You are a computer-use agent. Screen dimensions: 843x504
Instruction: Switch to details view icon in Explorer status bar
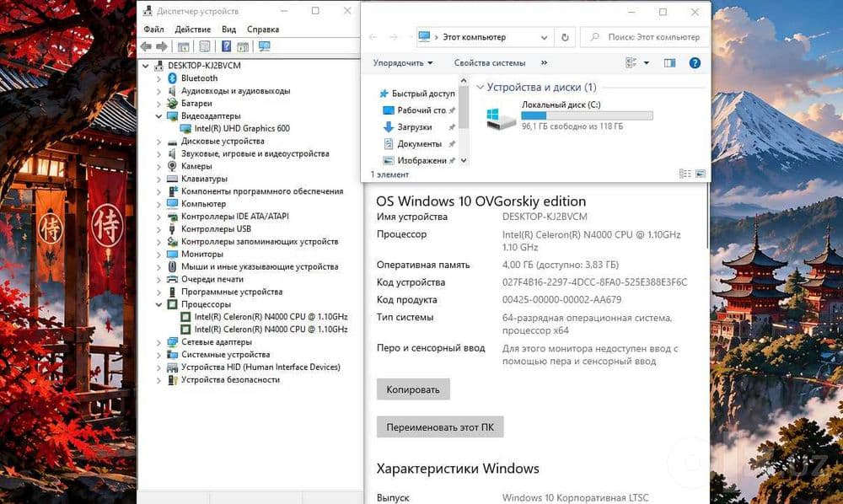tap(685, 174)
